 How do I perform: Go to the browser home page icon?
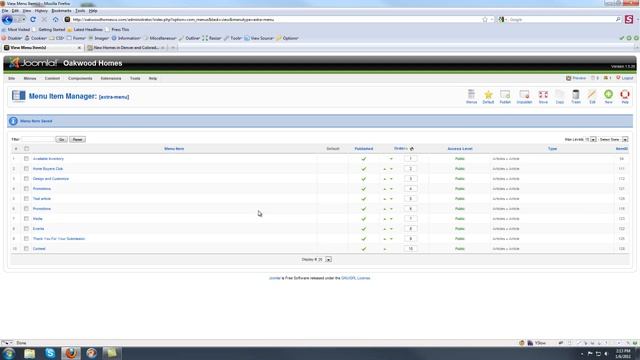click(x=56, y=20)
